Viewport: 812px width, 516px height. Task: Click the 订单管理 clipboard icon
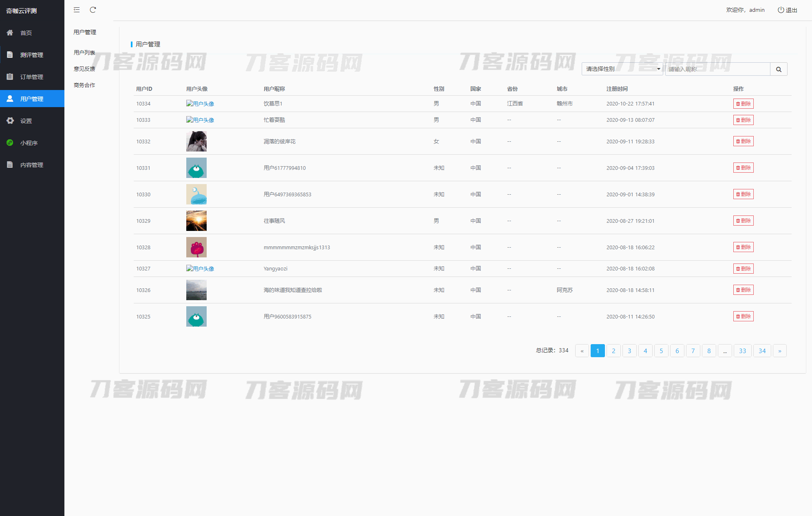[x=10, y=77]
